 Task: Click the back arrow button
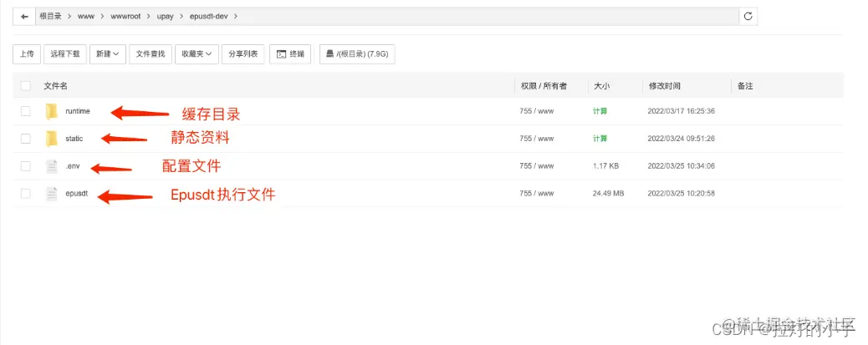[24, 17]
